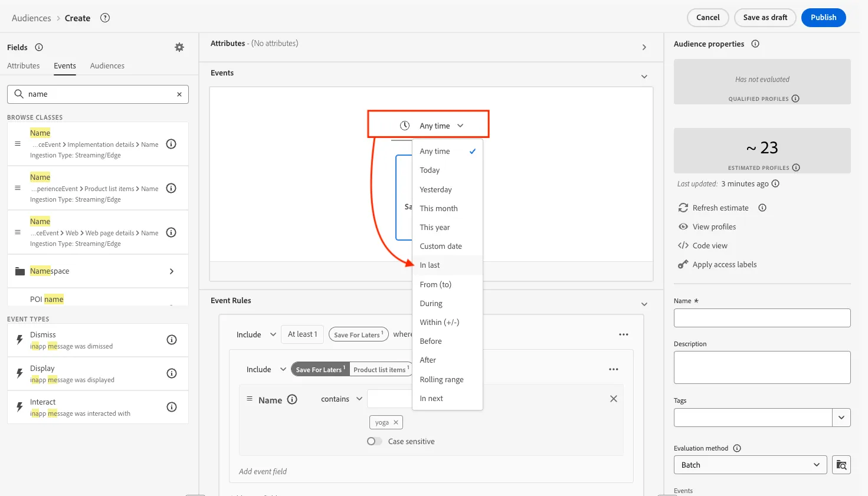The height and width of the screenshot is (496, 868).
Task: Click Save as draft
Action: point(765,18)
